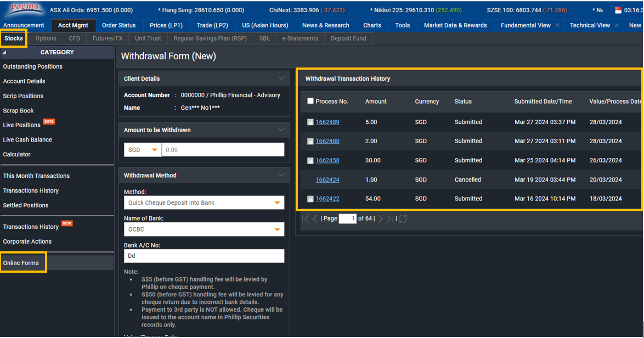Image resolution: width=644 pixels, height=338 pixels.
Task: Select the Stocks sub-tab
Action: [14, 38]
